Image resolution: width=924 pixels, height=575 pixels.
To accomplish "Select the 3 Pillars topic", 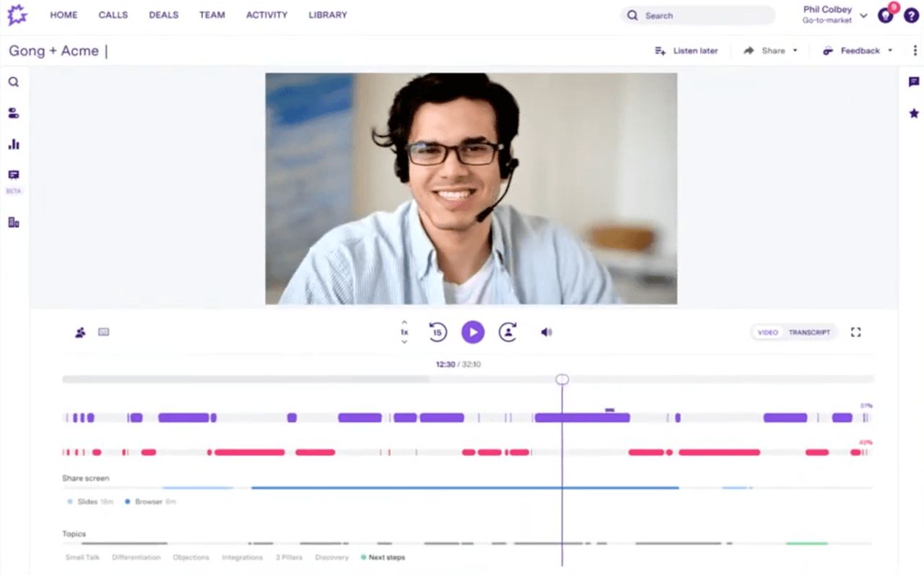I will [x=289, y=558].
